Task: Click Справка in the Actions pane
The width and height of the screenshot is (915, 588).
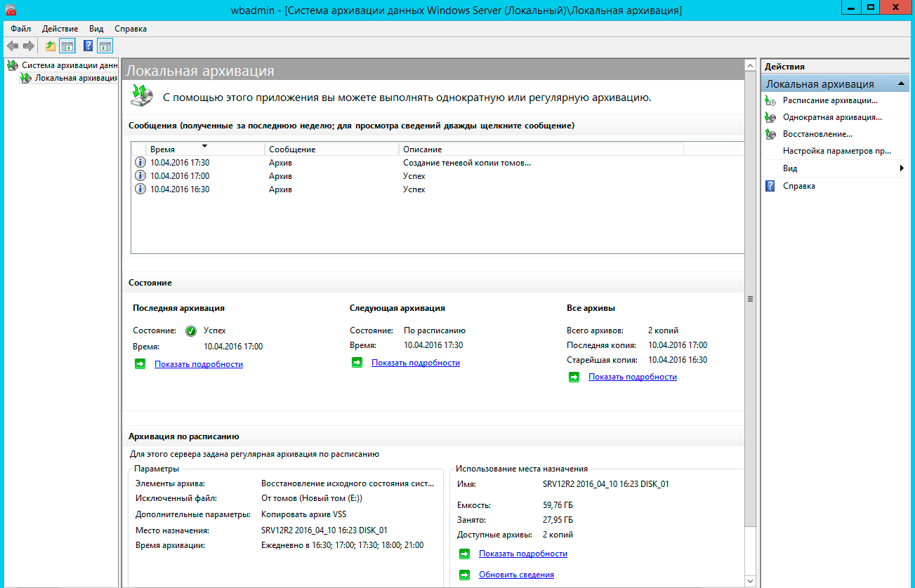Action: pos(798,186)
